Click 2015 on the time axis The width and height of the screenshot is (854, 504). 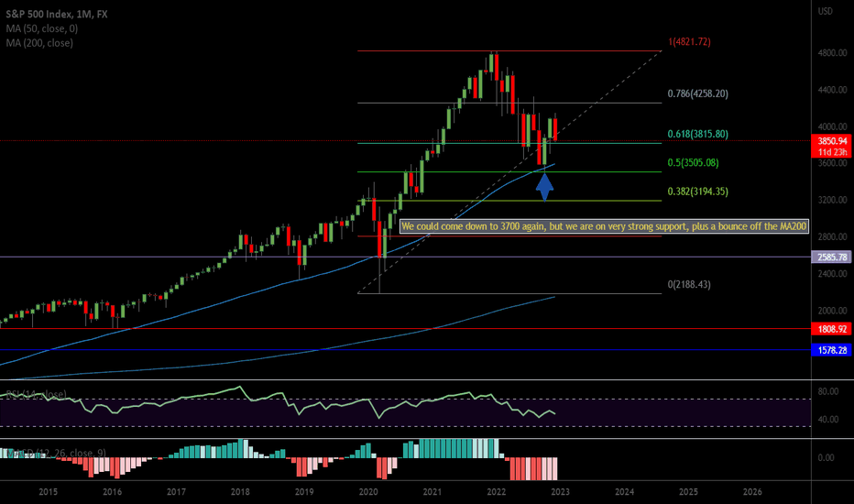tap(48, 492)
